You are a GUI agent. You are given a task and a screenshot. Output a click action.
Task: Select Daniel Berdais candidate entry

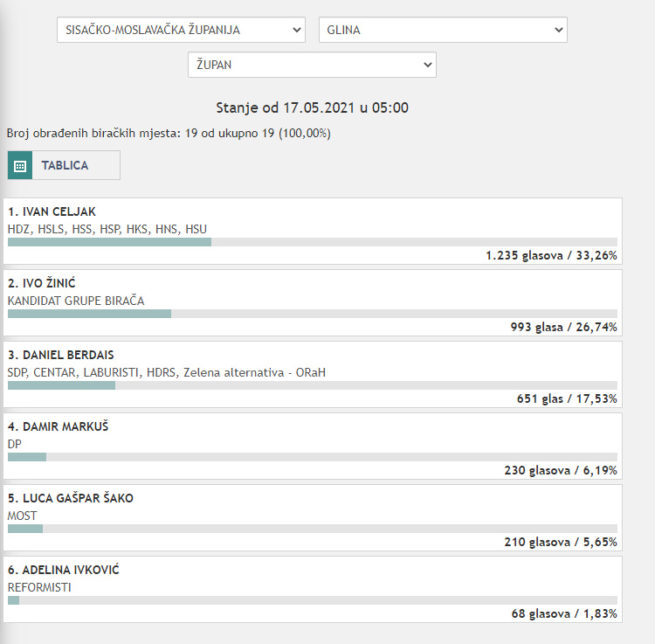(61, 356)
